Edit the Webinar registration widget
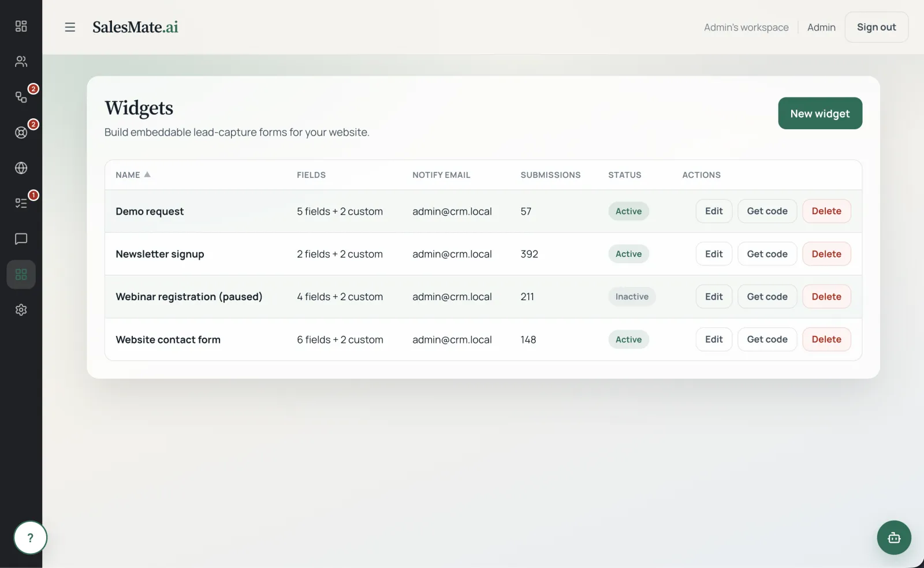Screen dimensions: 924x568 click(714, 297)
